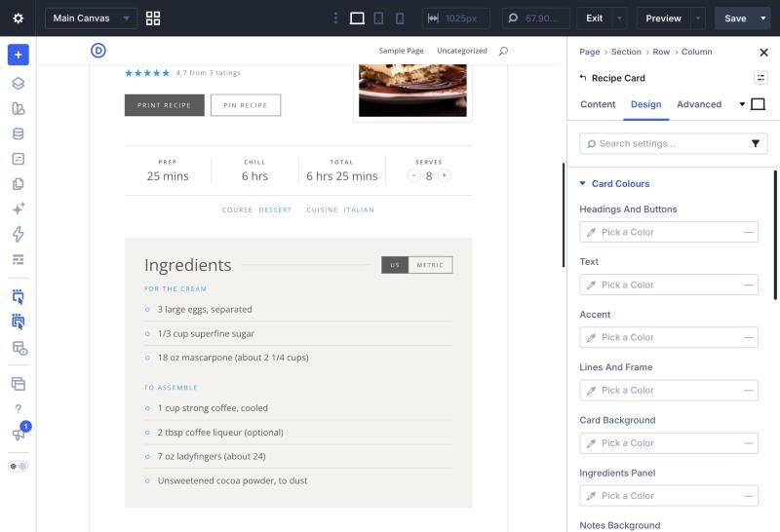Click the Section breadcrumb

(626, 52)
